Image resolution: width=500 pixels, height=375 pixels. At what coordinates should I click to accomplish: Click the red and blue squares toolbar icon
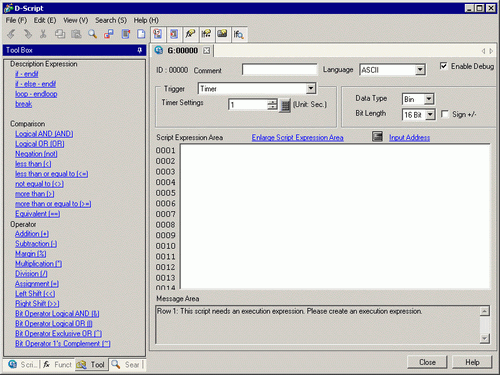tap(109, 34)
